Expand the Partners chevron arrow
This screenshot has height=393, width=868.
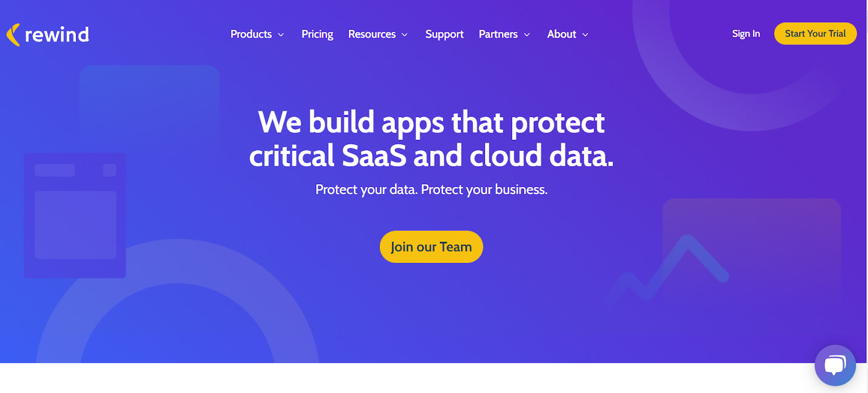[x=527, y=35]
